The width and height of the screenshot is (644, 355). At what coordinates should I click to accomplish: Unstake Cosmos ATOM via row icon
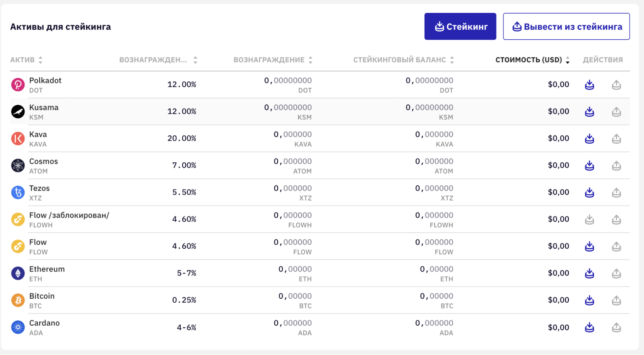(x=616, y=166)
